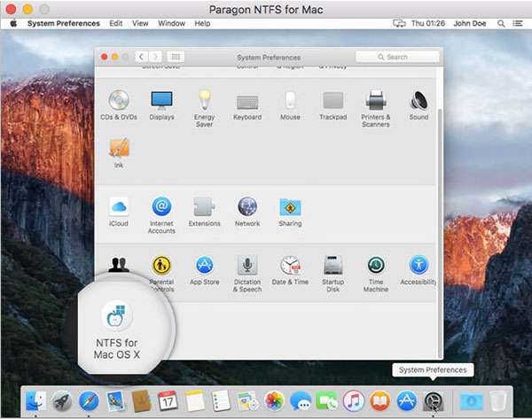Screen dimensions: 532x419
Task: Open Reminders in the Dock
Action: tap(221, 400)
